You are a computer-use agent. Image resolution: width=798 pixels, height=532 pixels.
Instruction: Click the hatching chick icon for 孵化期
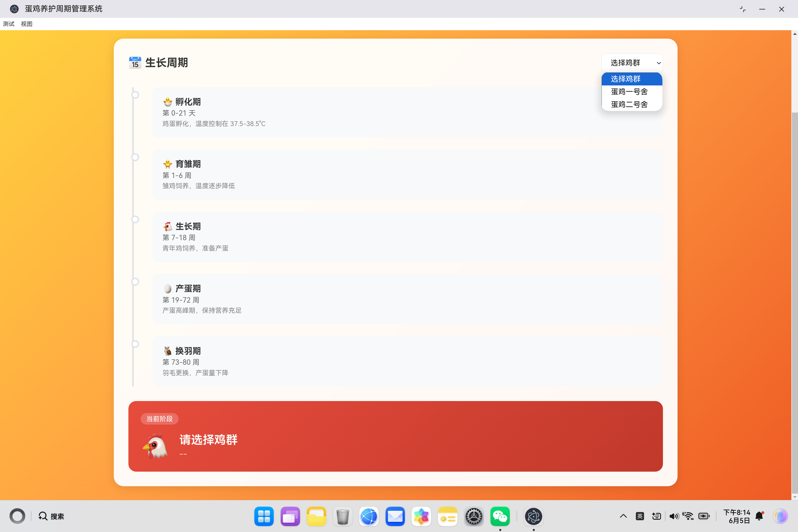tap(168, 102)
